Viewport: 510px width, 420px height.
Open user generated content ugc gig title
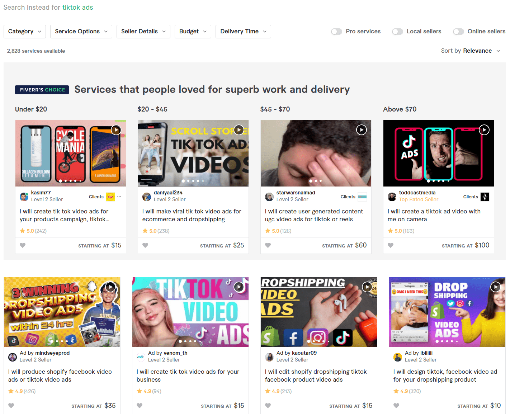(x=314, y=215)
